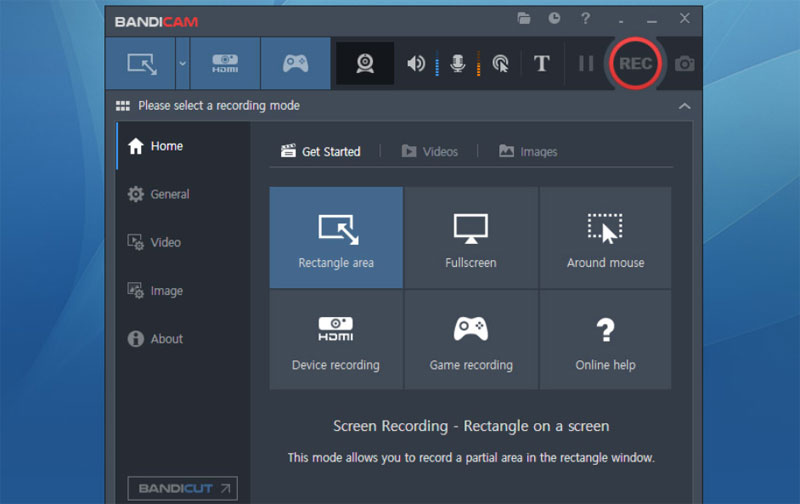Open scheduled recording clock icon

pyautogui.click(x=554, y=18)
